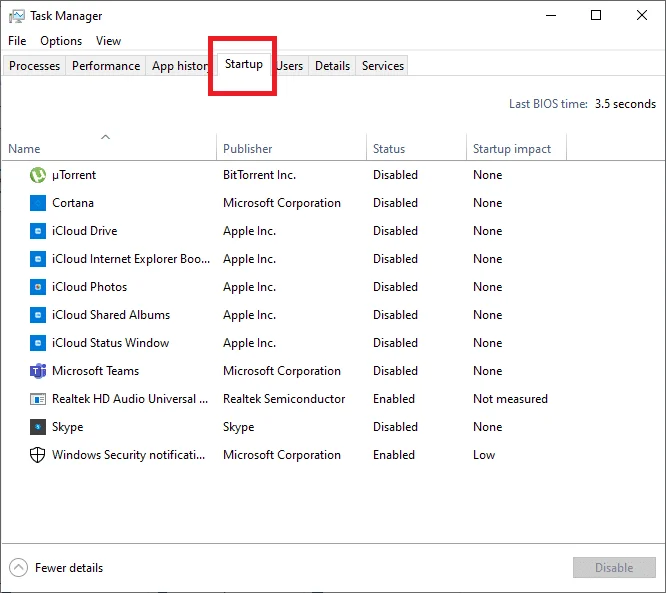Click the iCloud Drive icon
The image size is (666, 593).
pos(38,231)
